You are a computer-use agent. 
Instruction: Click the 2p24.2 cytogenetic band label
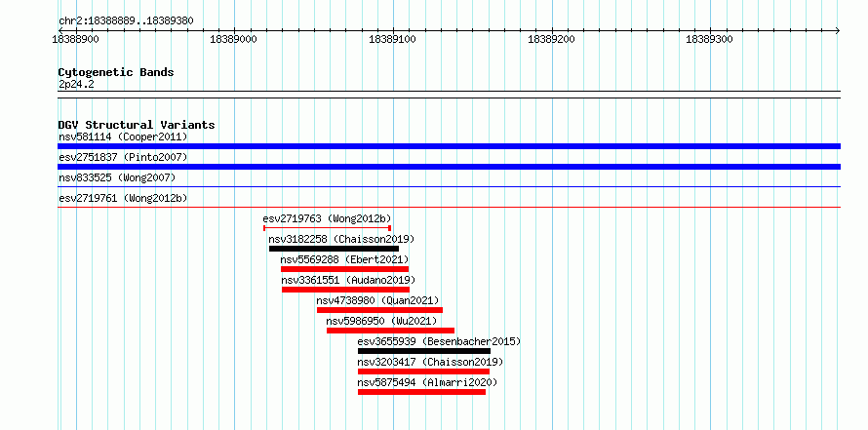coord(76,85)
